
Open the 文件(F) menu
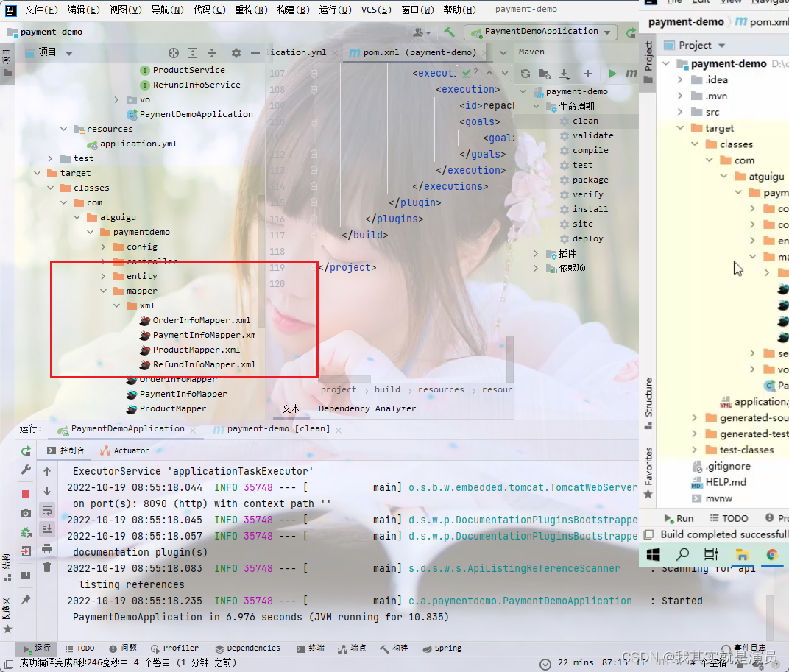tap(41, 10)
